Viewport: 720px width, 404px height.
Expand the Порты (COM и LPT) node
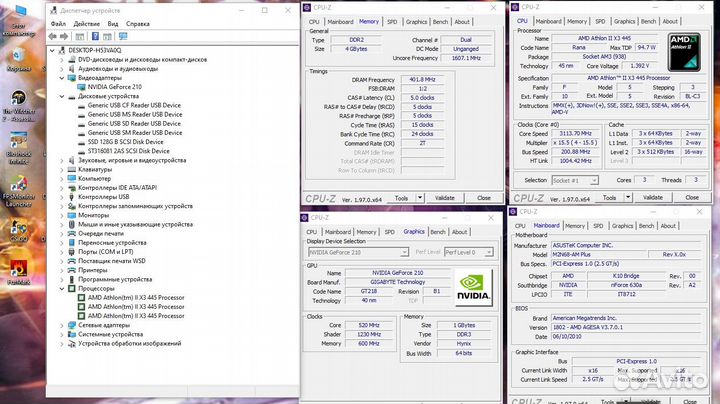coord(62,252)
